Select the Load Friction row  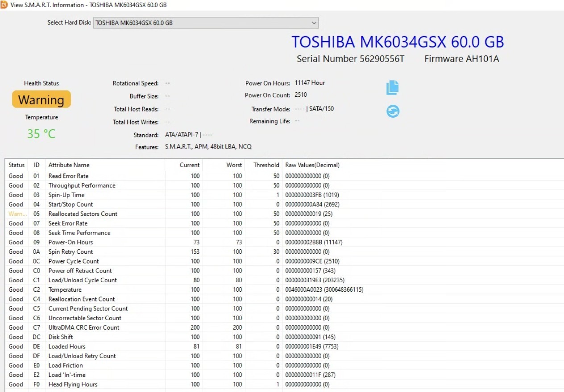(285, 365)
